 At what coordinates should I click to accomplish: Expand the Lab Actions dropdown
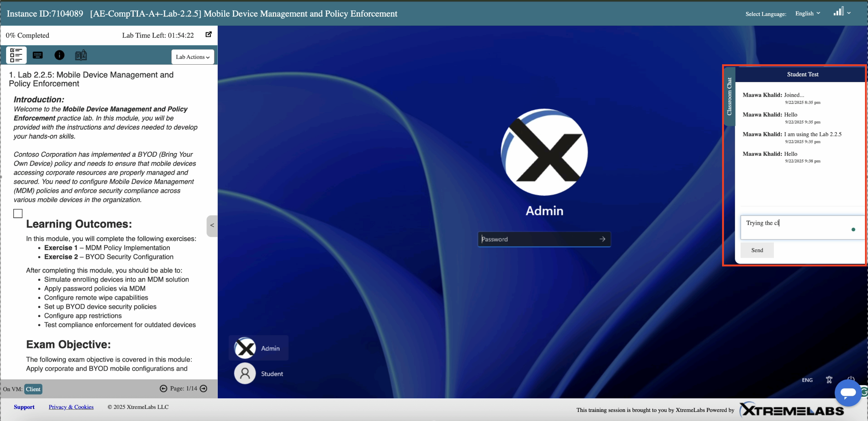point(192,57)
